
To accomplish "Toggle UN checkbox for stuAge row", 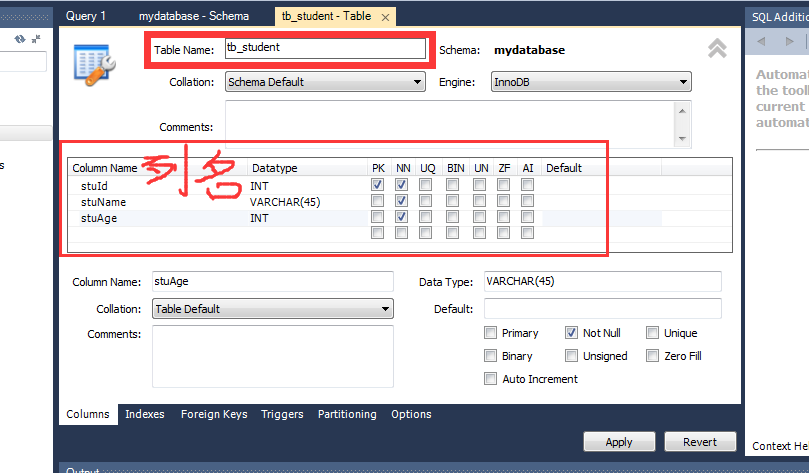I will (x=479, y=217).
